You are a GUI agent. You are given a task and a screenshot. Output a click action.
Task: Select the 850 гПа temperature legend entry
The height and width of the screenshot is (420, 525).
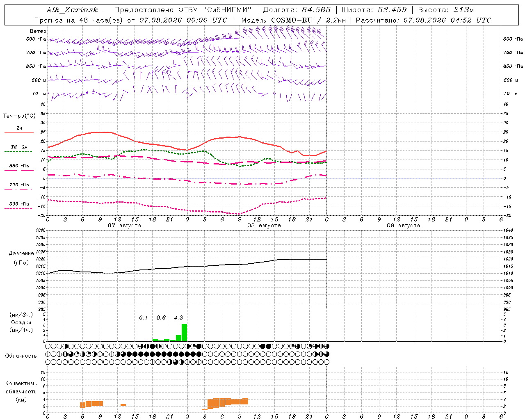(19, 166)
